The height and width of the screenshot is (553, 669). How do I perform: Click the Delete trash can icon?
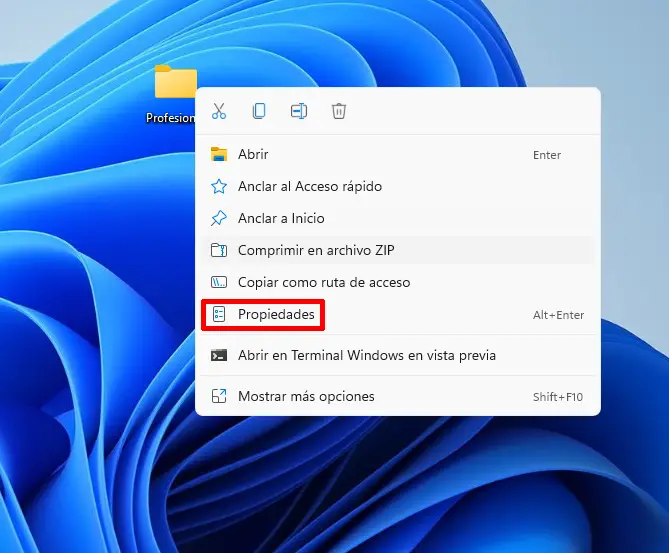tap(339, 111)
